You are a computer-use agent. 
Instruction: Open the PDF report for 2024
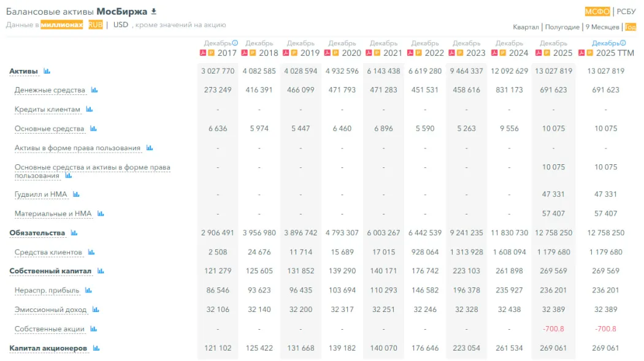494,53
